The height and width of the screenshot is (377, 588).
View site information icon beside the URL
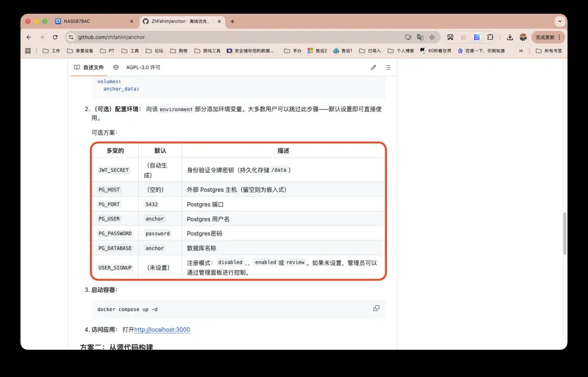coord(71,37)
